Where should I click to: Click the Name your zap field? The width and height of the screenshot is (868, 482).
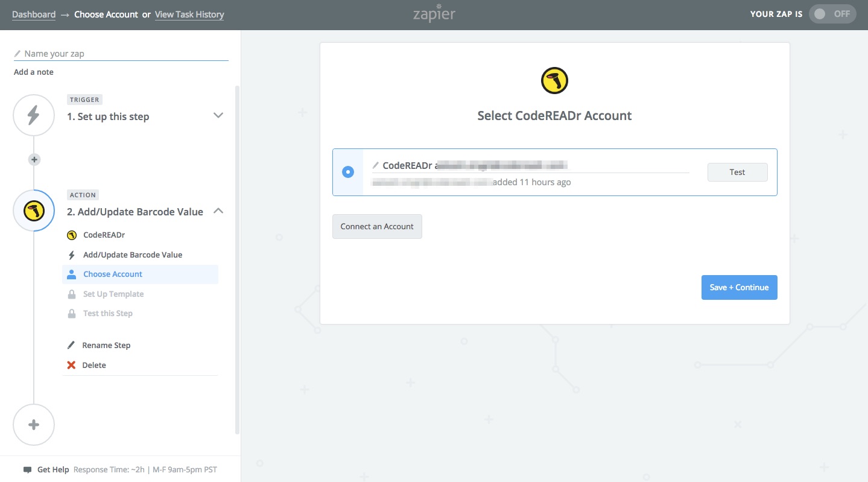121,54
